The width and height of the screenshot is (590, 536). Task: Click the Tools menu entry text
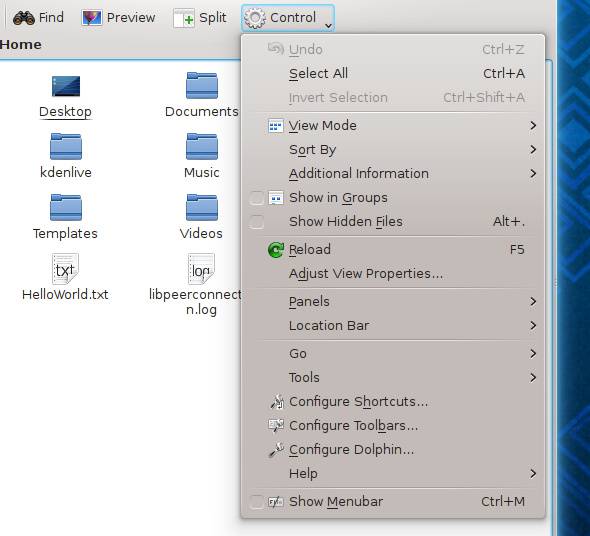(304, 378)
